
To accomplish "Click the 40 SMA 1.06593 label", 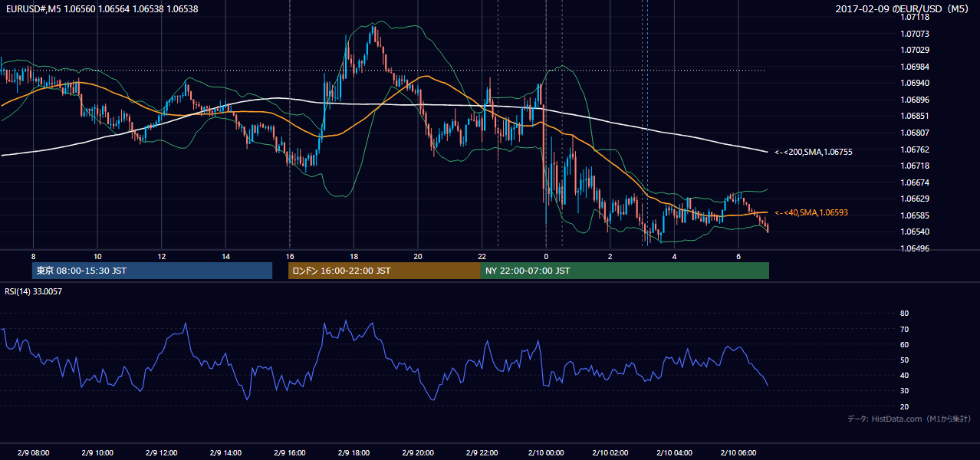I will (811, 212).
